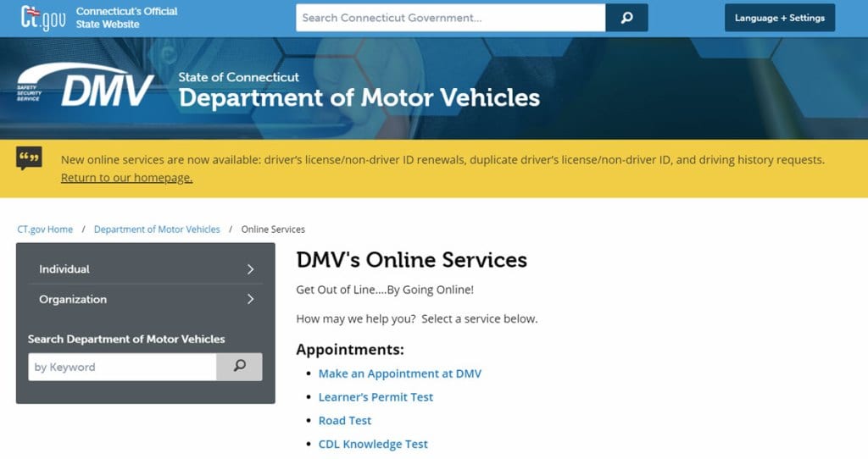
Task: Open the CDL Knowledge Test link
Action: pyautogui.click(x=373, y=444)
